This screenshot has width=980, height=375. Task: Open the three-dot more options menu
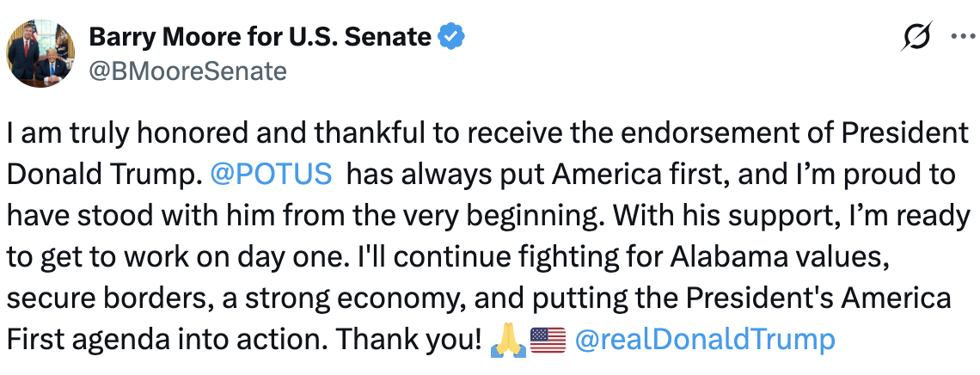click(961, 37)
